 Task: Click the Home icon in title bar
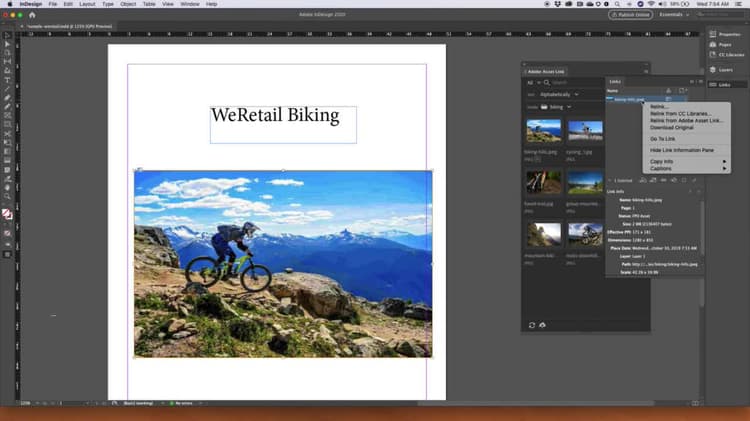(x=32, y=15)
